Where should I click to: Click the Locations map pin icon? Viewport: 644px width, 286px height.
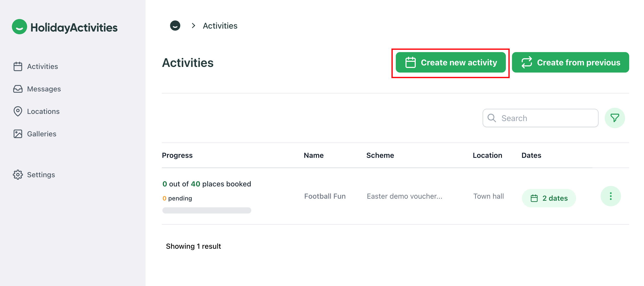click(x=18, y=111)
